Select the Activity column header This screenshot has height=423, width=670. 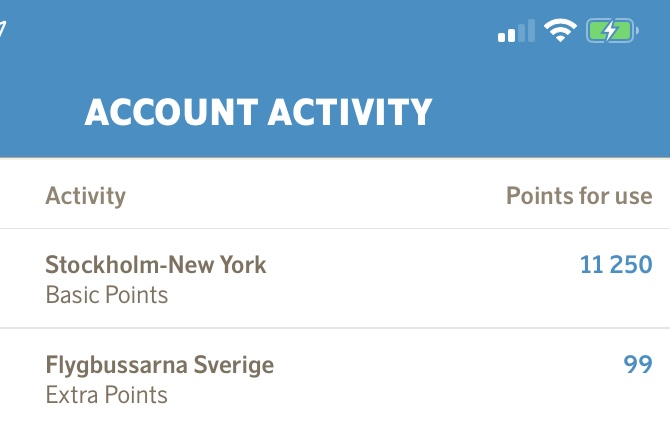click(x=86, y=195)
